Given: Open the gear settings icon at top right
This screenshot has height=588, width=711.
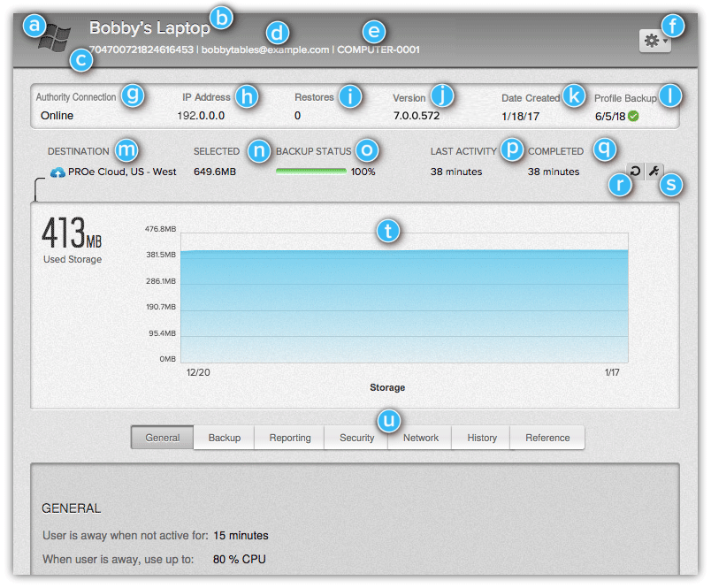Looking at the screenshot, I should pyautogui.click(x=650, y=39).
